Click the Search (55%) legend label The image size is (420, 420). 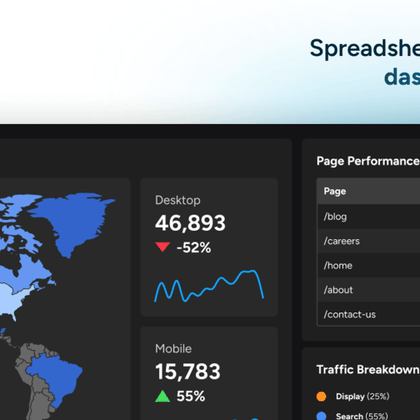[362, 416]
